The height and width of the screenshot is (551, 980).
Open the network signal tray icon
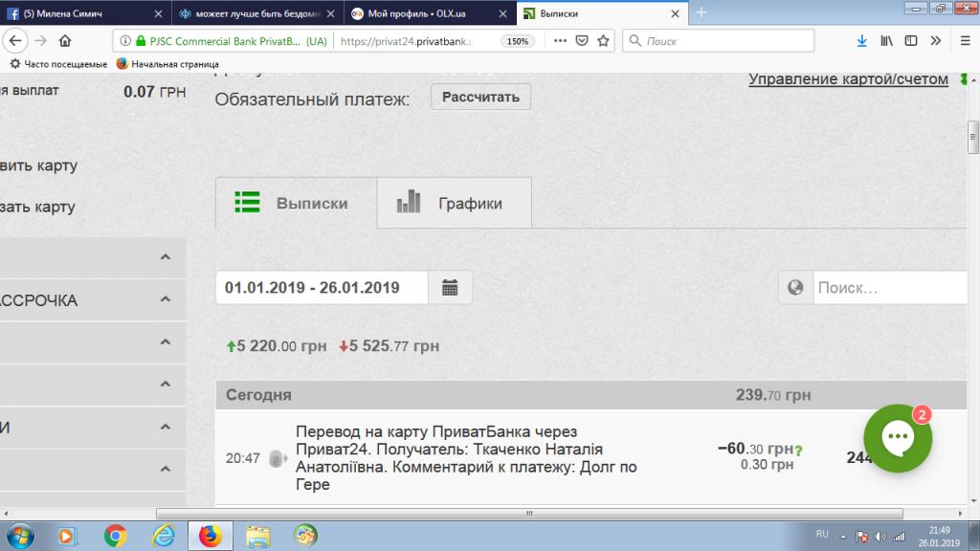tap(899, 537)
